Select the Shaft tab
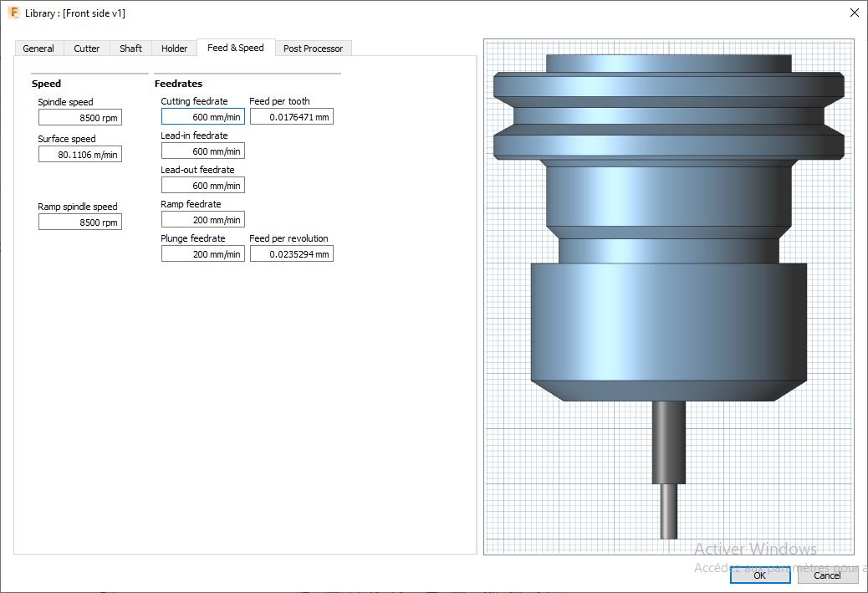Image resolution: width=868 pixels, height=593 pixels. (x=130, y=49)
